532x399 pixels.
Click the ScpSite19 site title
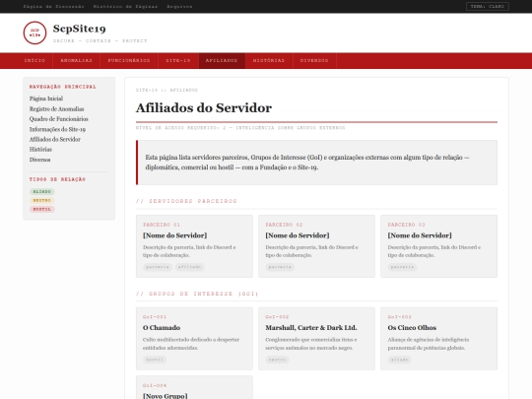[80, 29]
